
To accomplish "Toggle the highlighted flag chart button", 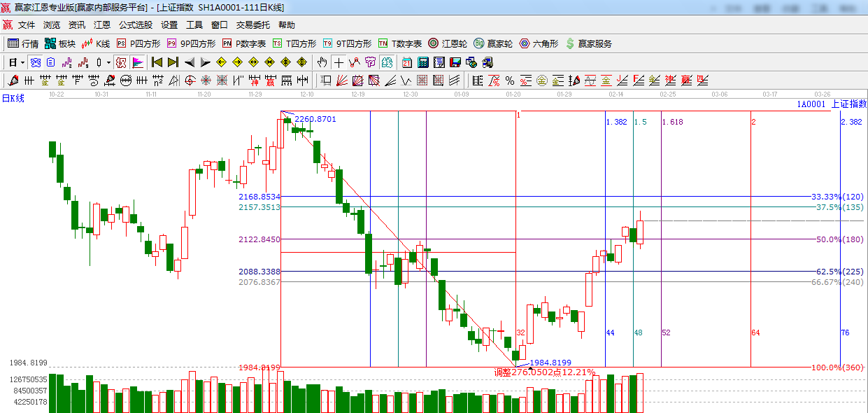I will click(x=137, y=62).
